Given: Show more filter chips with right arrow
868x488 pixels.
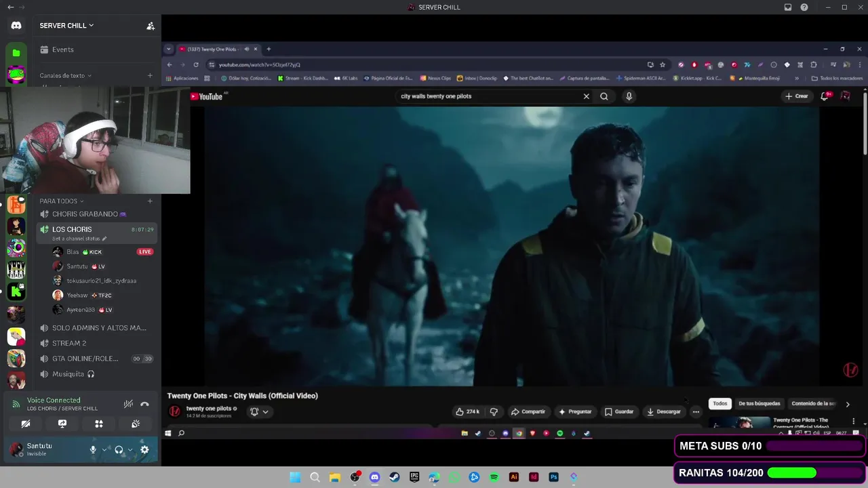Looking at the screenshot, I should click(x=848, y=404).
